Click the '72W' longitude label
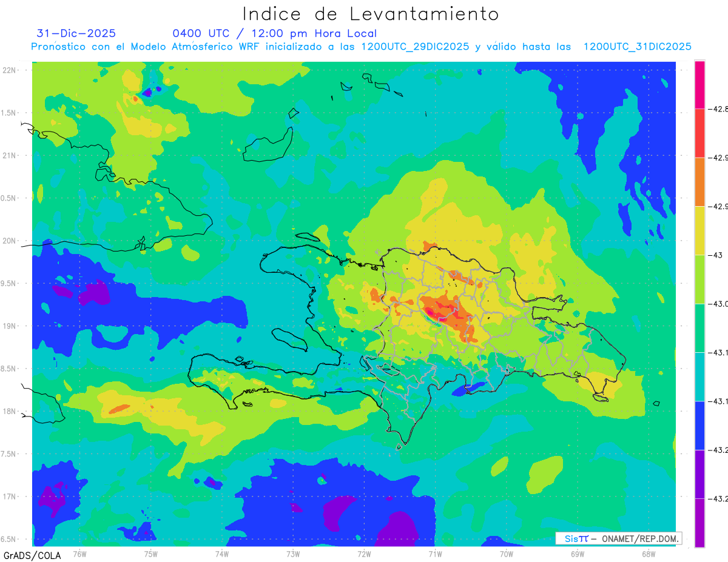The width and height of the screenshot is (728, 562). pos(364,554)
